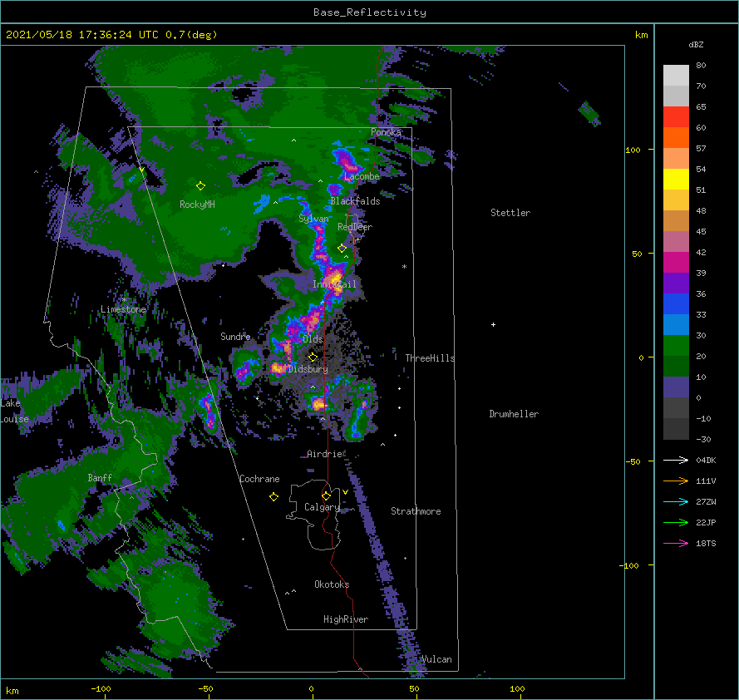Click the dBZ legend heading
This screenshot has width=739, height=700.
coord(696,45)
